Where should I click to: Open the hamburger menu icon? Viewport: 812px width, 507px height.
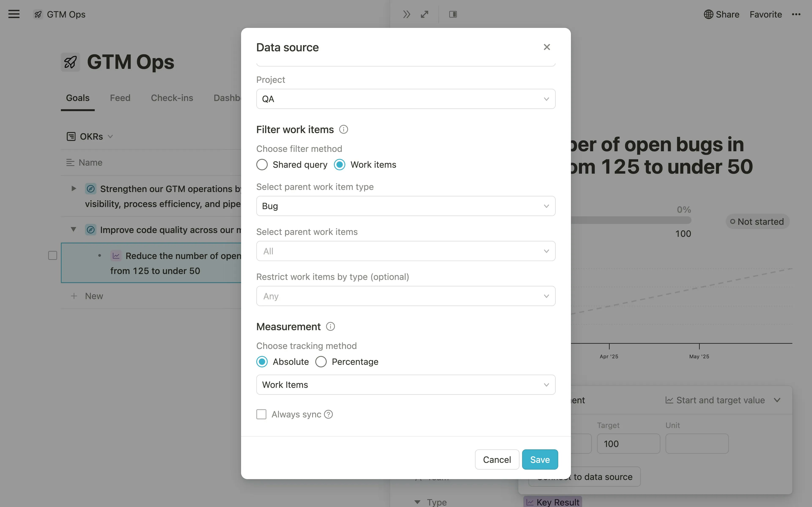tap(14, 14)
